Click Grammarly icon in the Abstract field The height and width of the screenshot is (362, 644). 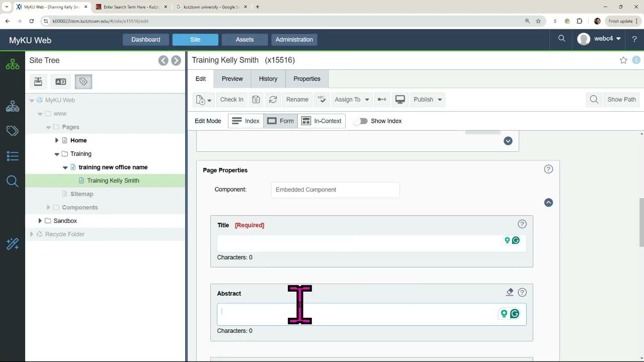[515, 314]
